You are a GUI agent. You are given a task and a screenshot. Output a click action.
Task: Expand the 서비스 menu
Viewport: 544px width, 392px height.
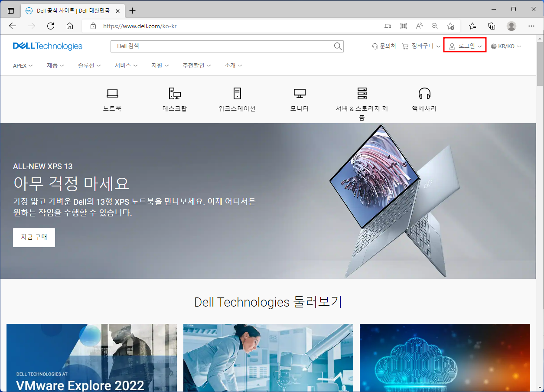[x=126, y=65]
